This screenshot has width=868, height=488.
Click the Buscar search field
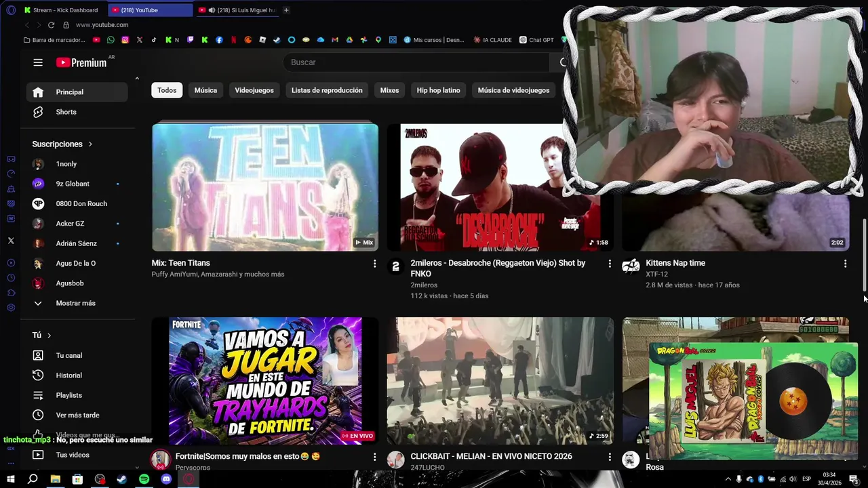pyautogui.click(x=417, y=62)
